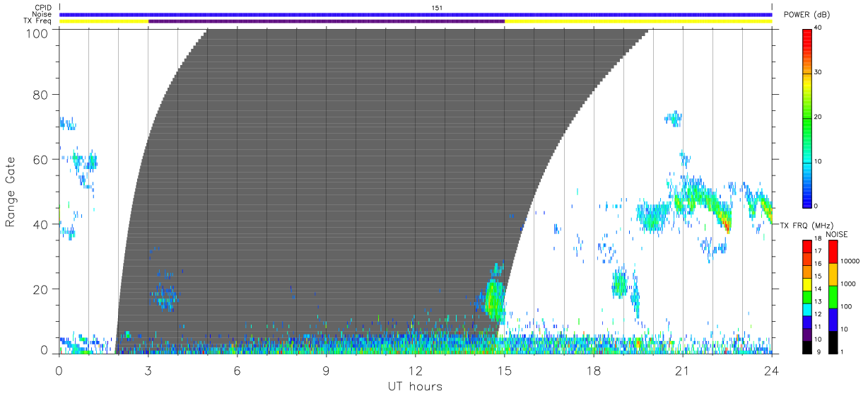
Task: Click the blue Noise bar at top
Action: 416,14
